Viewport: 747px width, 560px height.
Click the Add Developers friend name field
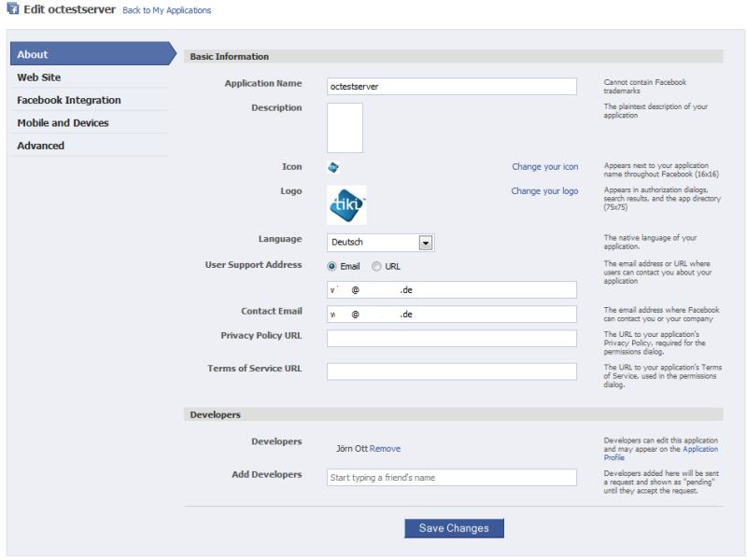click(x=452, y=478)
